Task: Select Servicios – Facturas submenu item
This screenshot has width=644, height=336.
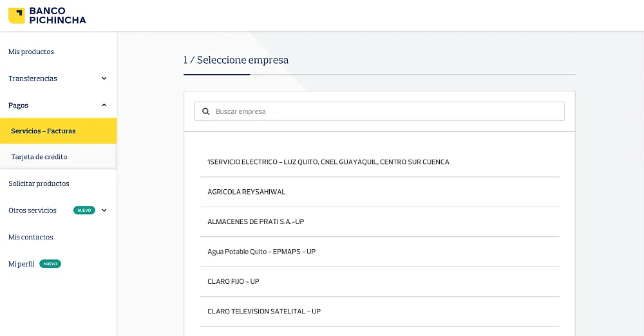Action: (x=59, y=131)
